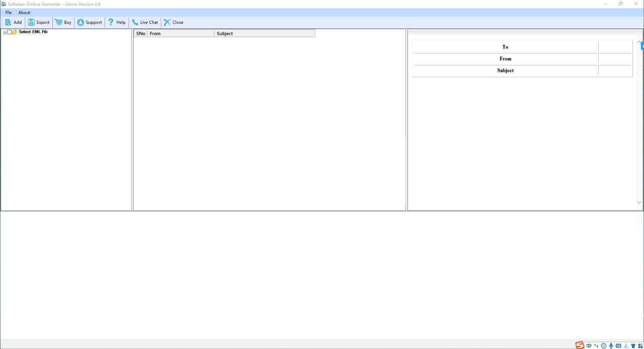This screenshot has height=349, width=644.
Task: Open the About menu
Action: (24, 12)
